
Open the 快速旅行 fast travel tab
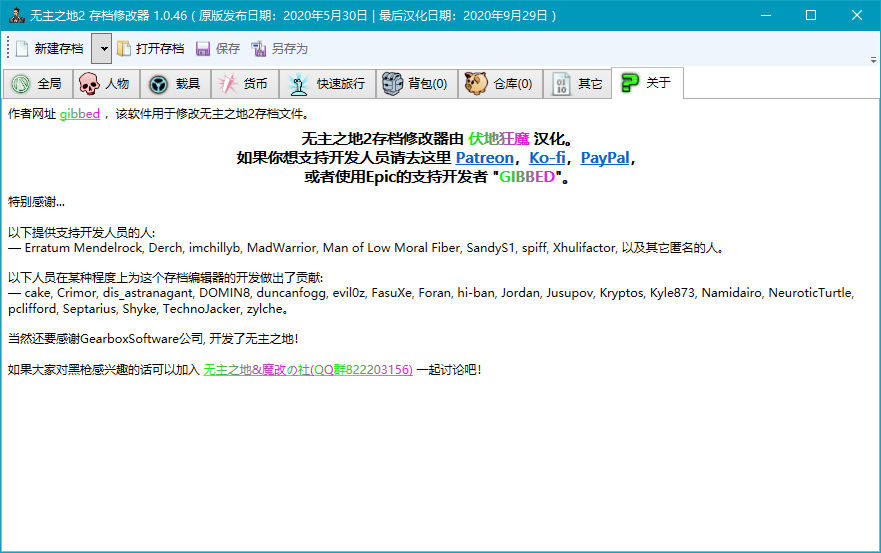[327, 84]
